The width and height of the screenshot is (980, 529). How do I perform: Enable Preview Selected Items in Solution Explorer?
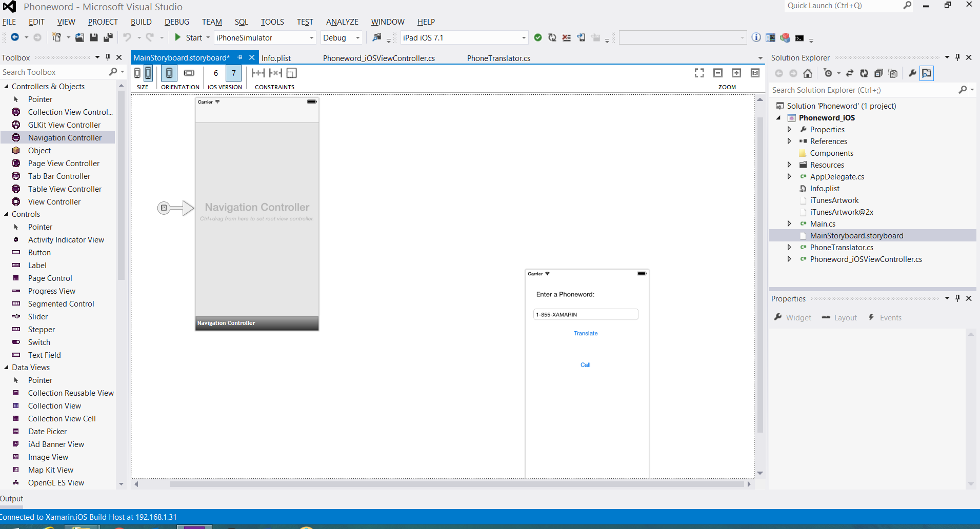[x=927, y=73]
